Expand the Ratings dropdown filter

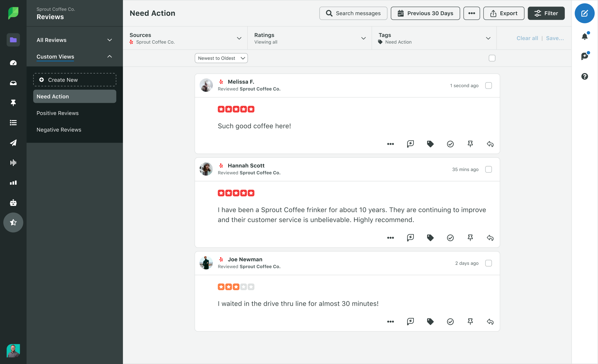(x=364, y=39)
